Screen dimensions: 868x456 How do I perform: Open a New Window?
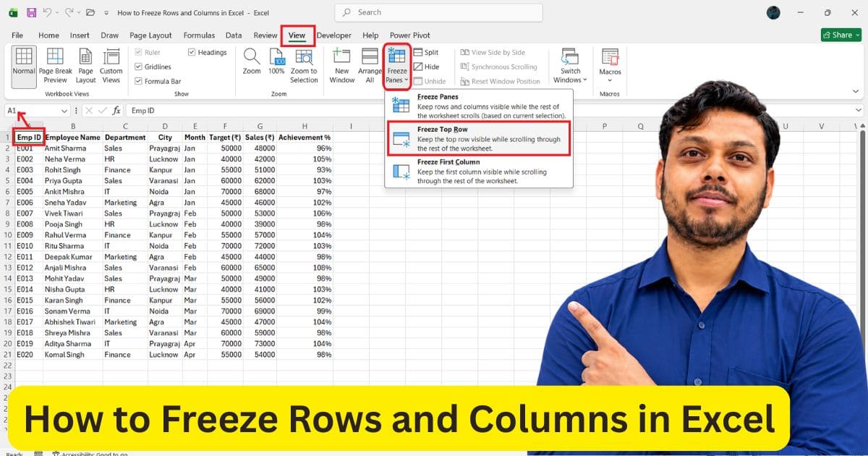tap(342, 67)
